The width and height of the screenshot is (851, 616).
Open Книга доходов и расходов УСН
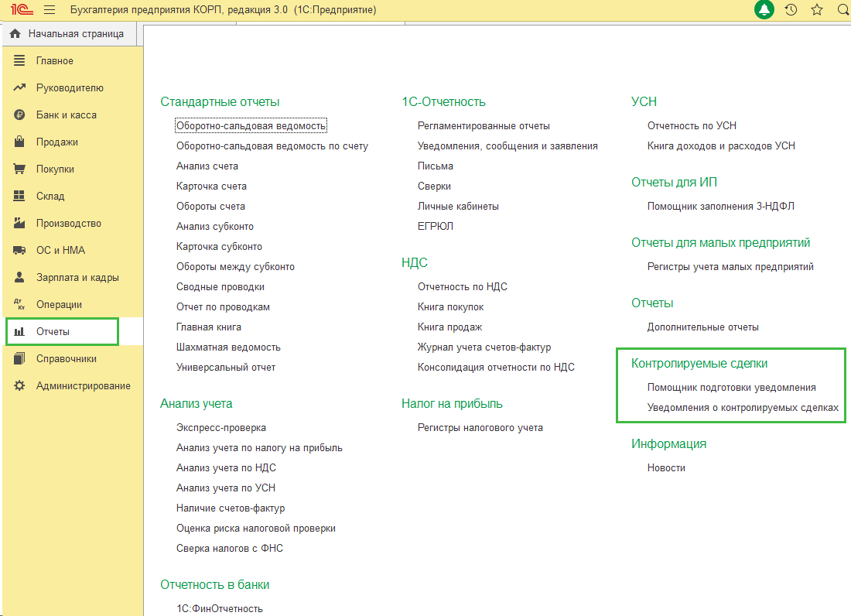point(721,146)
